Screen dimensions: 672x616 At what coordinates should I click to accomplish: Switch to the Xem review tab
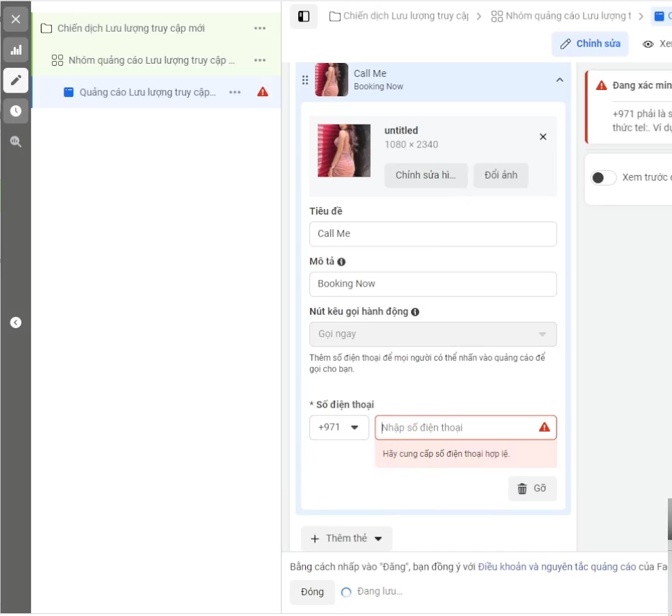click(x=657, y=44)
